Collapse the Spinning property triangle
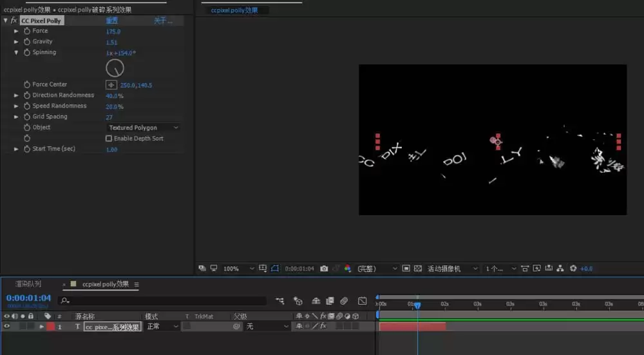This screenshot has width=644, height=355. click(x=16, y=52)
